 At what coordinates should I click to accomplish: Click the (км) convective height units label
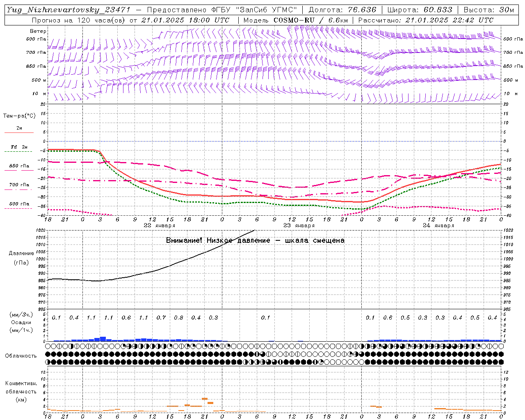click(x=21, y=399)
